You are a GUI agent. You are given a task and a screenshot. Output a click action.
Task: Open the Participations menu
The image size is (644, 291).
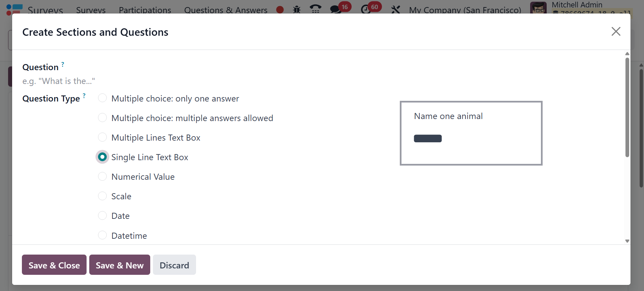[x=145, y=10]
